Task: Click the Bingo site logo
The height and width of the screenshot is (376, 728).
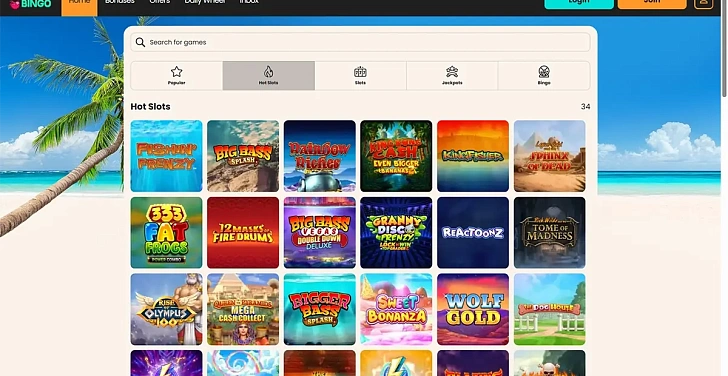Action: [30, 4]
